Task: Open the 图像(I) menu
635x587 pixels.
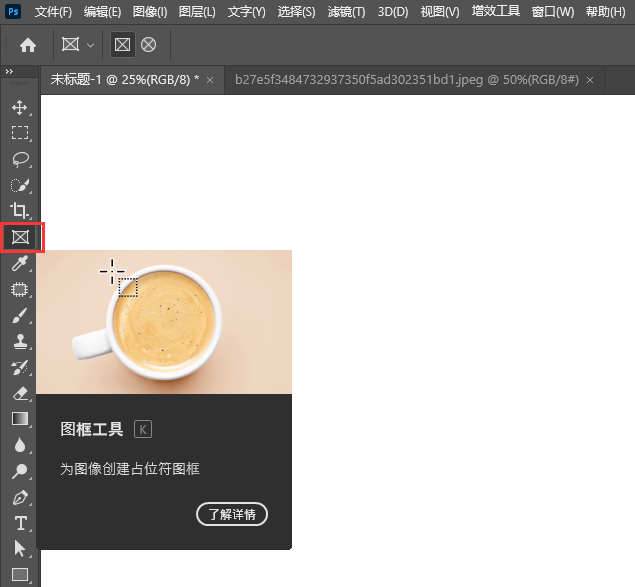Action: click(x=150, y=12)
